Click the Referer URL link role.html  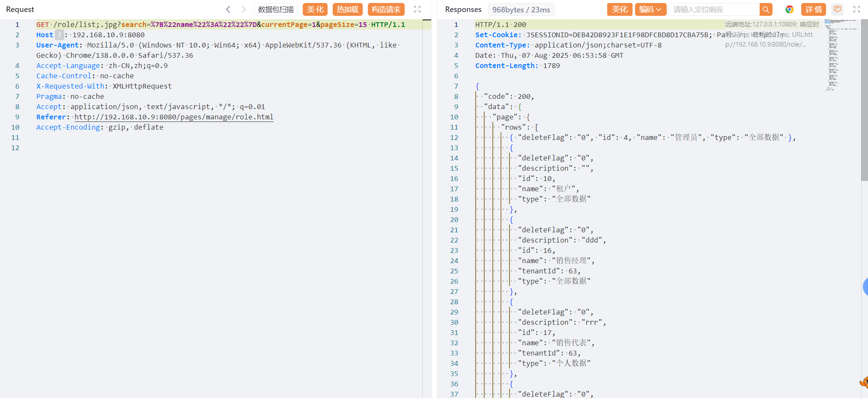pos(174,117)
